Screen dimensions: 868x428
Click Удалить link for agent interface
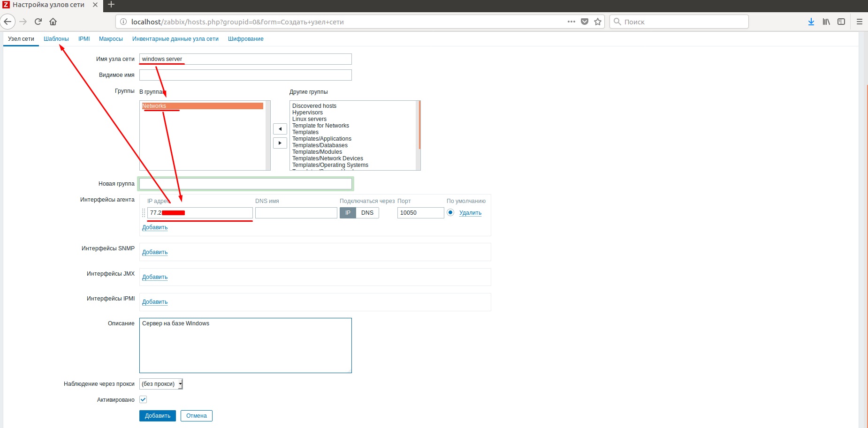click(470, 213)
